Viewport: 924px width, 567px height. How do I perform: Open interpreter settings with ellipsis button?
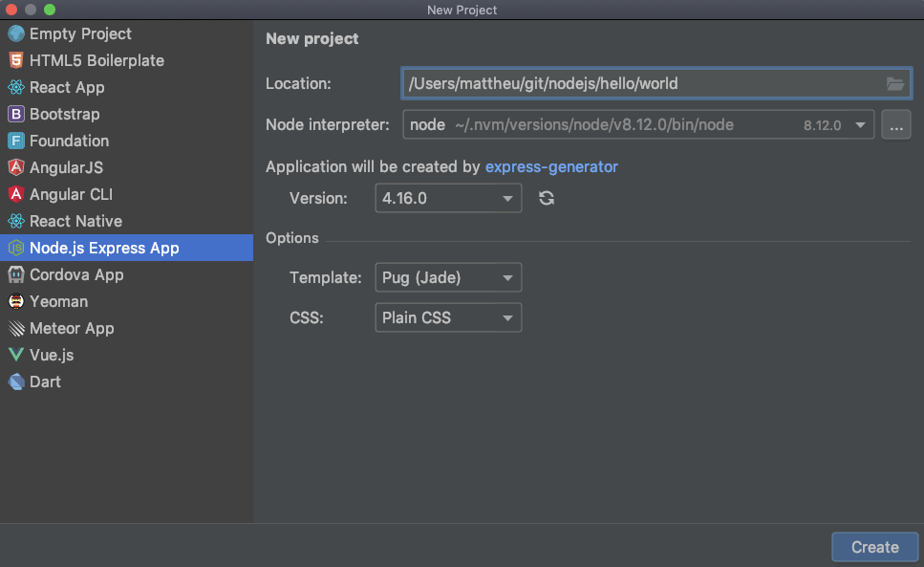pyautogui.click(x=895, y=124)
